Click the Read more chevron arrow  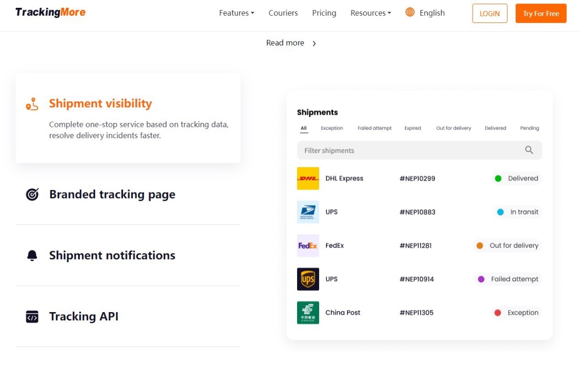tap(314, 44)
